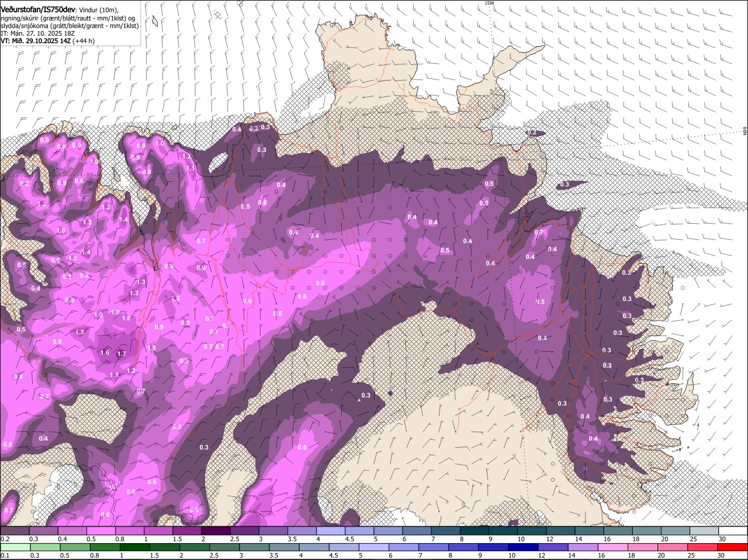Select the 25 red-pink swatch in rain legend
This screenshot has width=748, height=560.
[x=702, y=548]
